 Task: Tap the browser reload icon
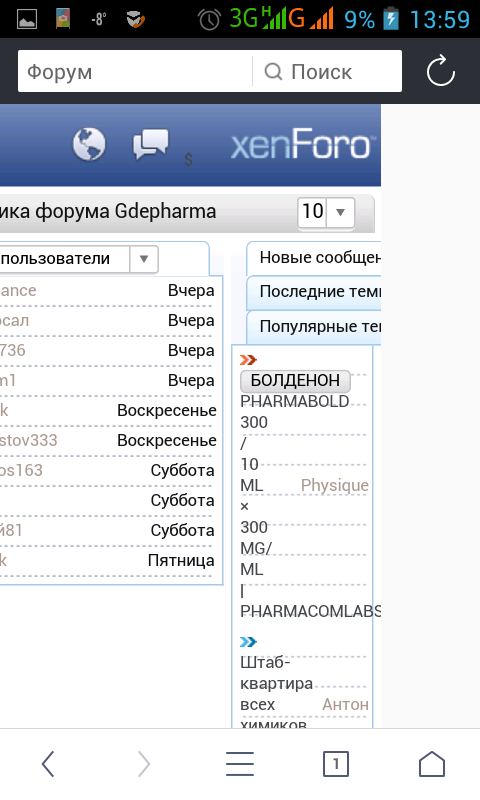[441, 71]
